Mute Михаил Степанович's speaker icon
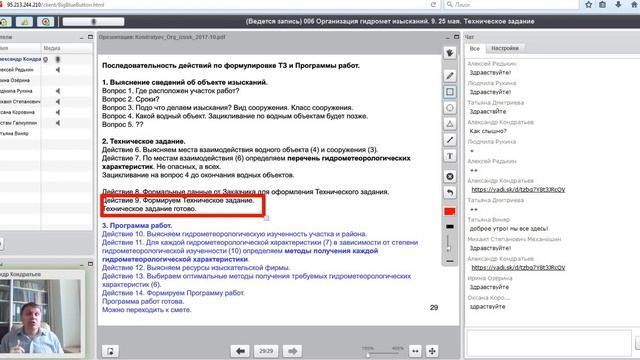Screen dimensions: 640x360 pyautogui.click(x=58, y=102)
